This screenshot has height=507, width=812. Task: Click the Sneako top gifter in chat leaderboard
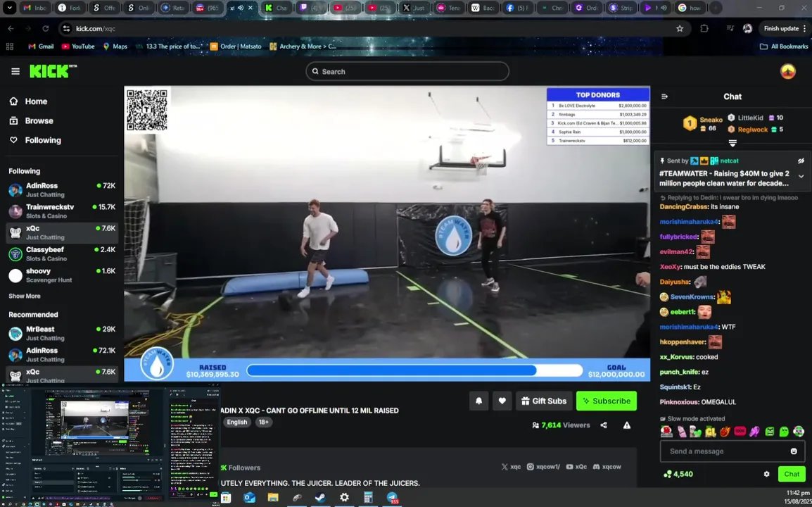point(703,123)
